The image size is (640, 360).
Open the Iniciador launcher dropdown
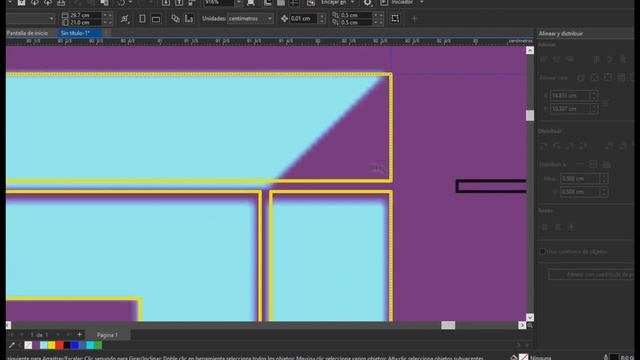422,2
